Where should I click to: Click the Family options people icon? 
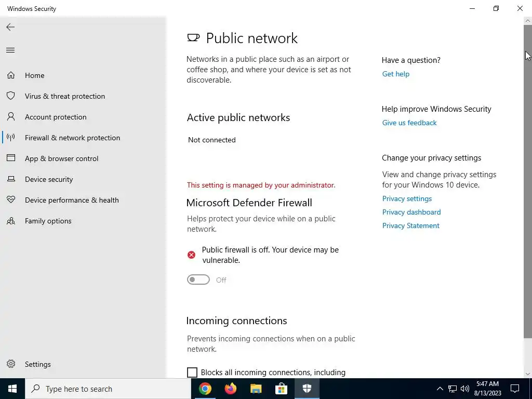coord(11,221)
